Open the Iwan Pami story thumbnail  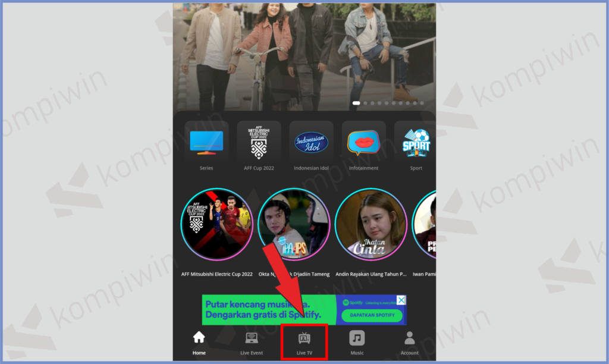[424, 224]
